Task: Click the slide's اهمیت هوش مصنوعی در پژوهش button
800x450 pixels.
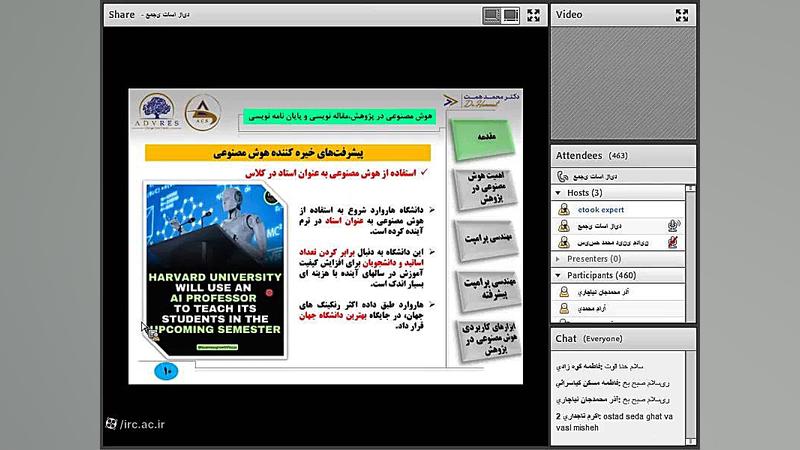Action: tap(485, 189)
